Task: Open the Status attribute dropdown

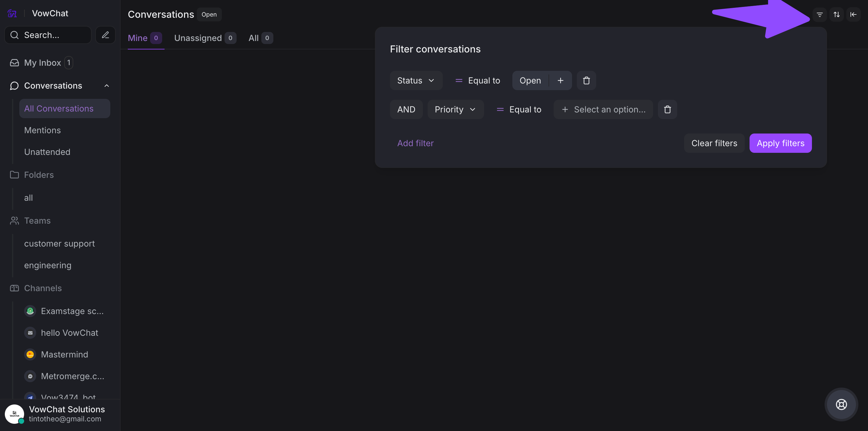Action: pyautogui.click(x=416, y=80)
